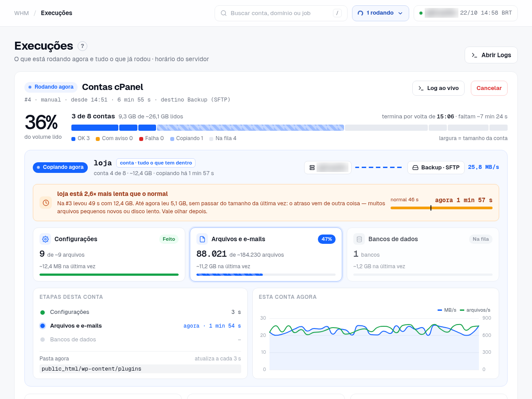Click the green Configurações progress bar

[109, 275]
